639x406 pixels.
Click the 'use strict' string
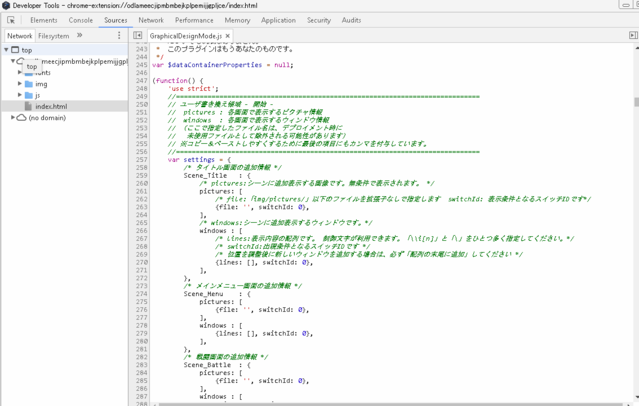point(193,88)
